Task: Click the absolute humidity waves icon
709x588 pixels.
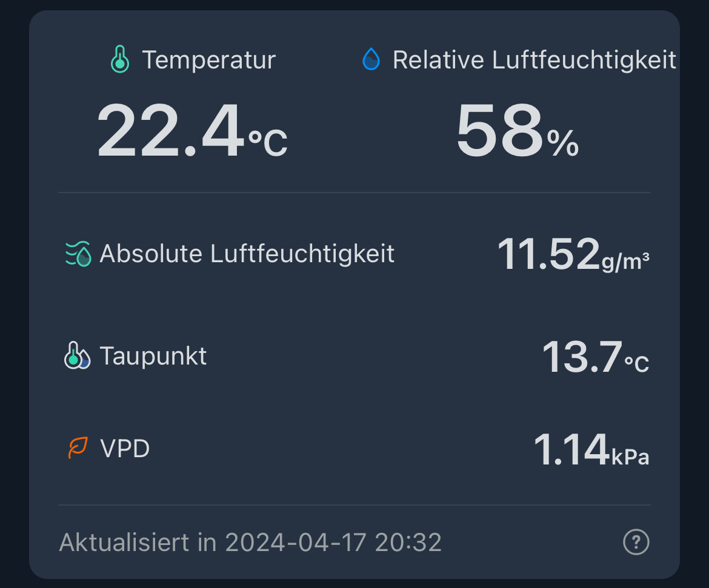Action: 78,254
